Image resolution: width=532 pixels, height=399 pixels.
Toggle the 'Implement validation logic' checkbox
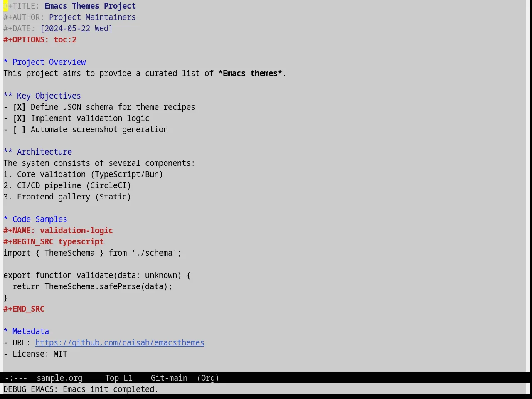pyautogui.click(x=19, y=118)
